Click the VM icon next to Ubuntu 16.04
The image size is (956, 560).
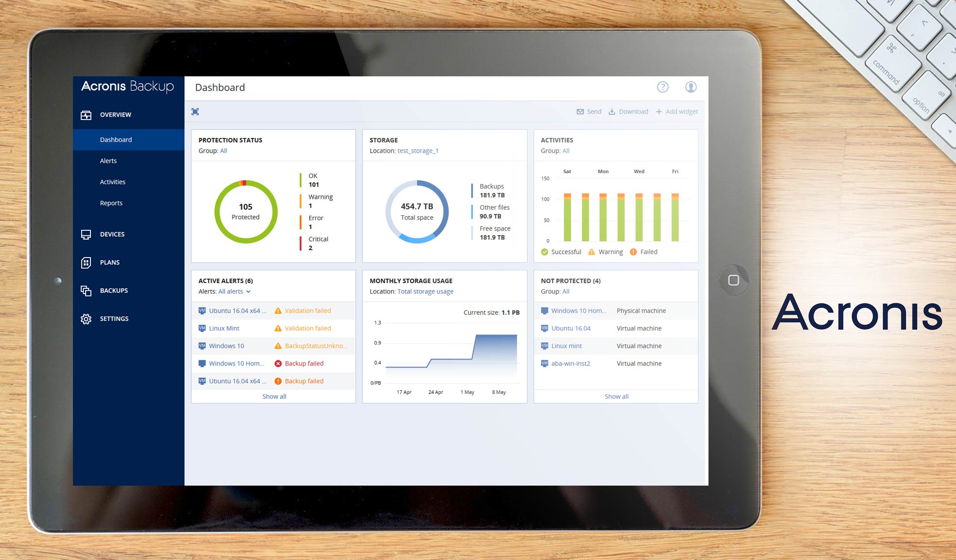(x=545, y=328)
